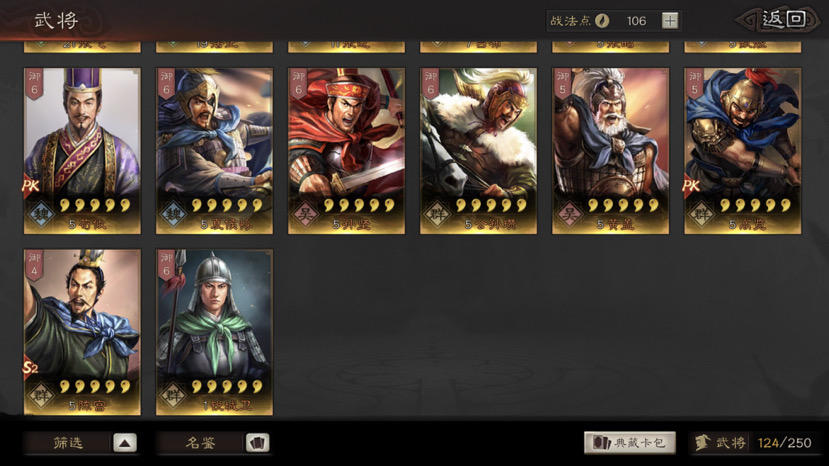
Task: Select the 陈宫 general card with S2 badge
Action: coord(82,332)
